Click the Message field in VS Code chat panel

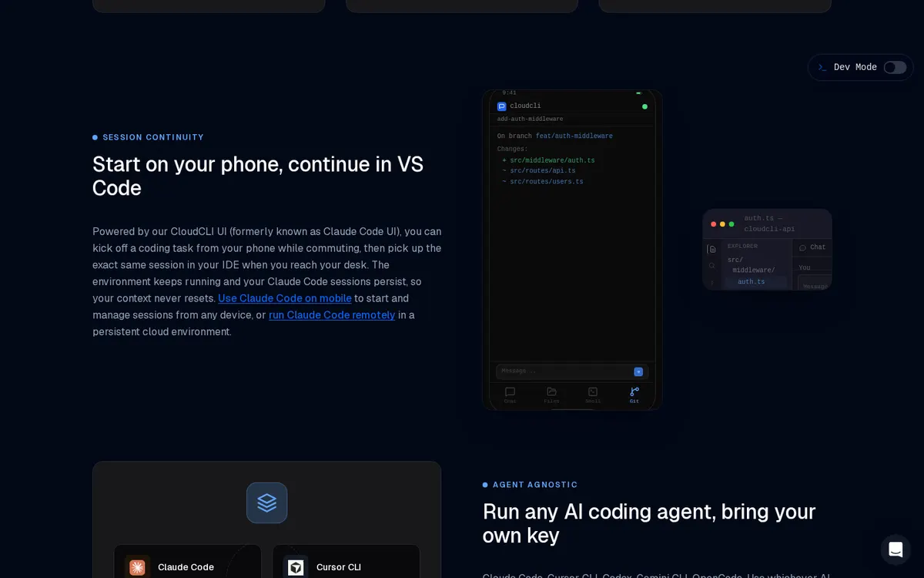point(815,283)
